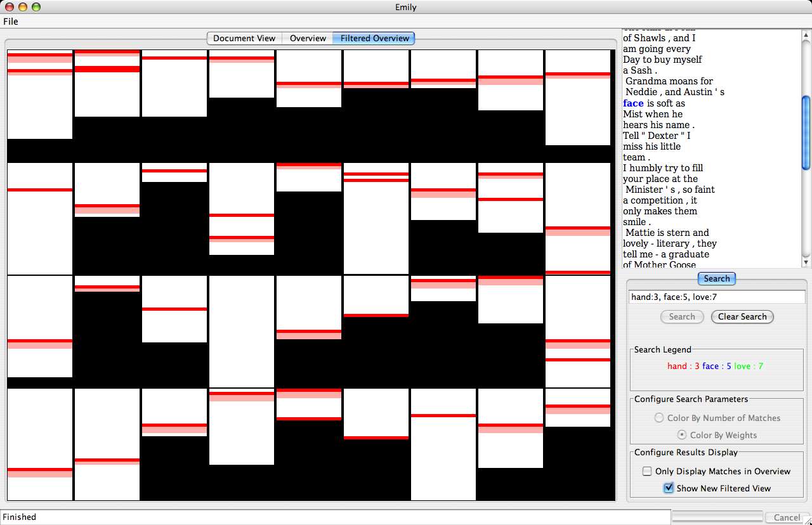Screen dimensions: 812x525
Task: Click the text panel scrollbar thumb
Action: (806, 132)
